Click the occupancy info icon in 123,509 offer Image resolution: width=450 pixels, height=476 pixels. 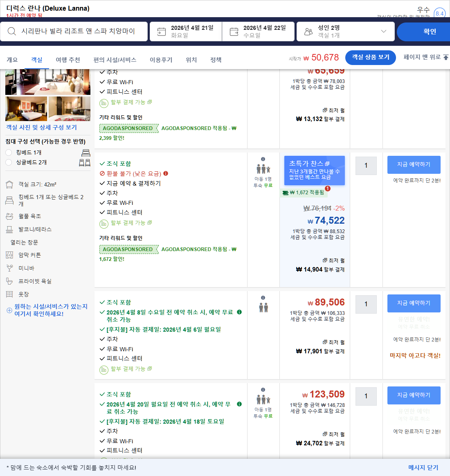pos(263,390)
